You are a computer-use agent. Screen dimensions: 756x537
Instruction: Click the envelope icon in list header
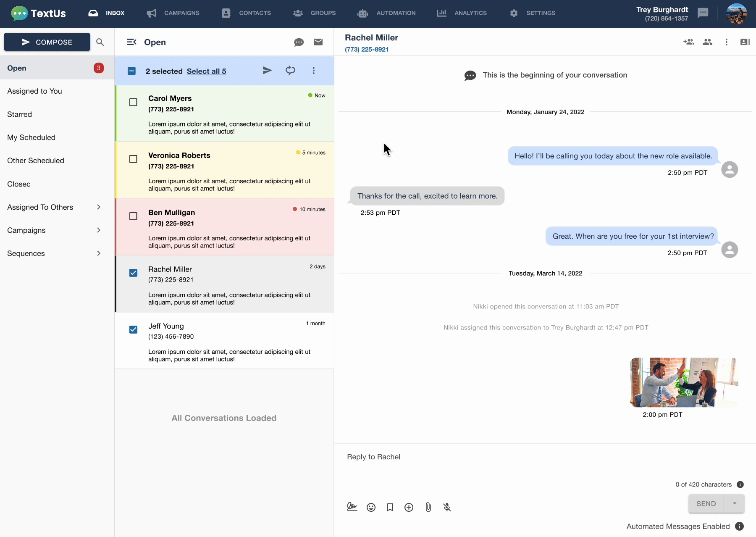[x=318, y=42]
